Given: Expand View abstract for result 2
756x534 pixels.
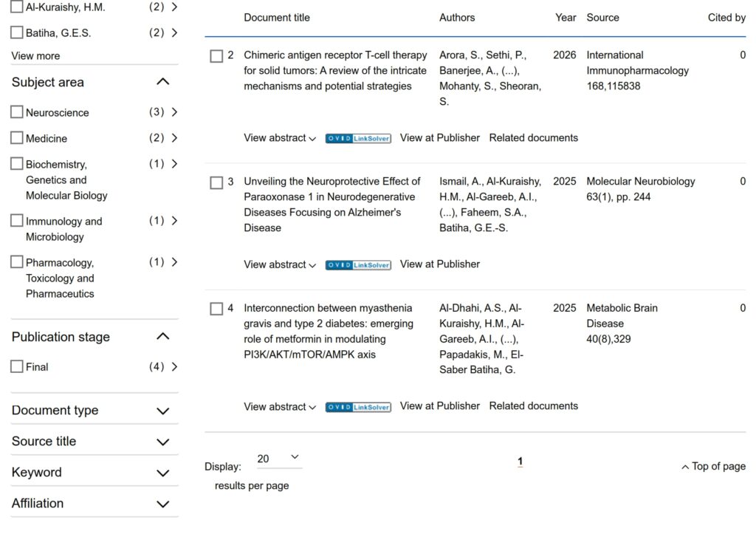Looking at the screenshot, I should tap(280, 138).
